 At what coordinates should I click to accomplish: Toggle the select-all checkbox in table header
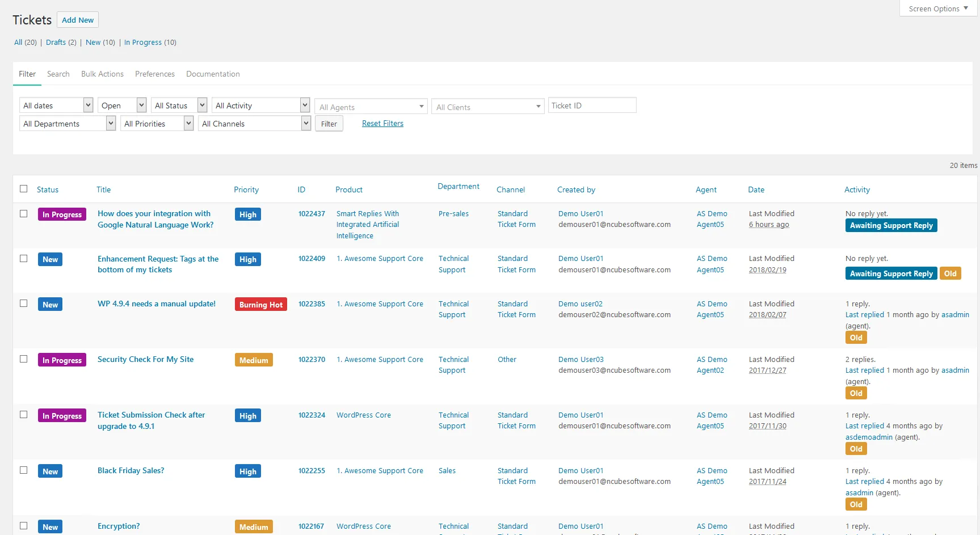pyautogui.click(x=23, y=189)
